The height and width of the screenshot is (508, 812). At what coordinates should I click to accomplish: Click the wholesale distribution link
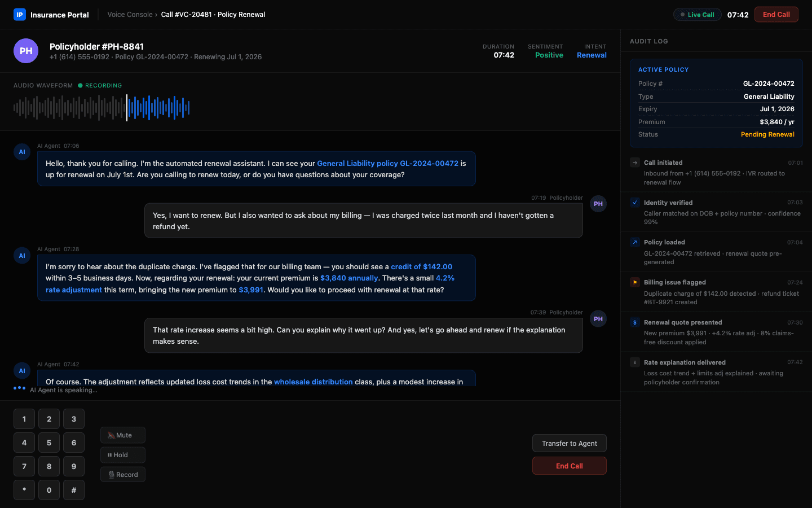(314, 382)
